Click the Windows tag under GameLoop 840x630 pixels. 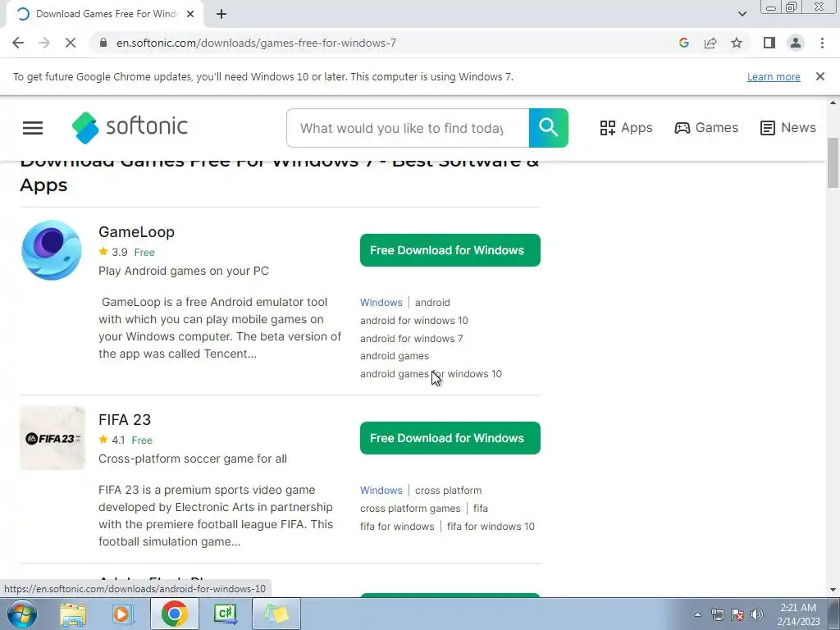381,302
